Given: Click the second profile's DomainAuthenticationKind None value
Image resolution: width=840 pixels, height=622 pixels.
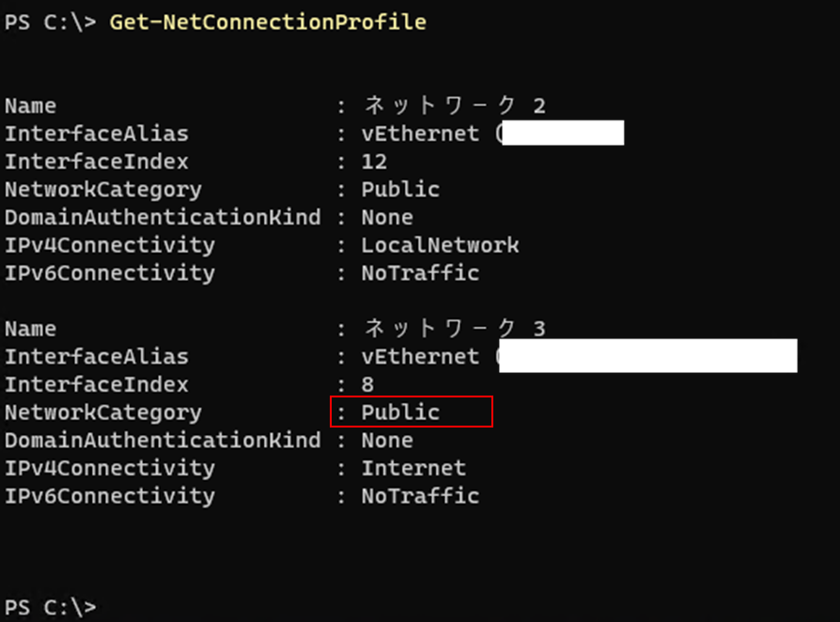Looking at the screenshot, I should point(387,441).
